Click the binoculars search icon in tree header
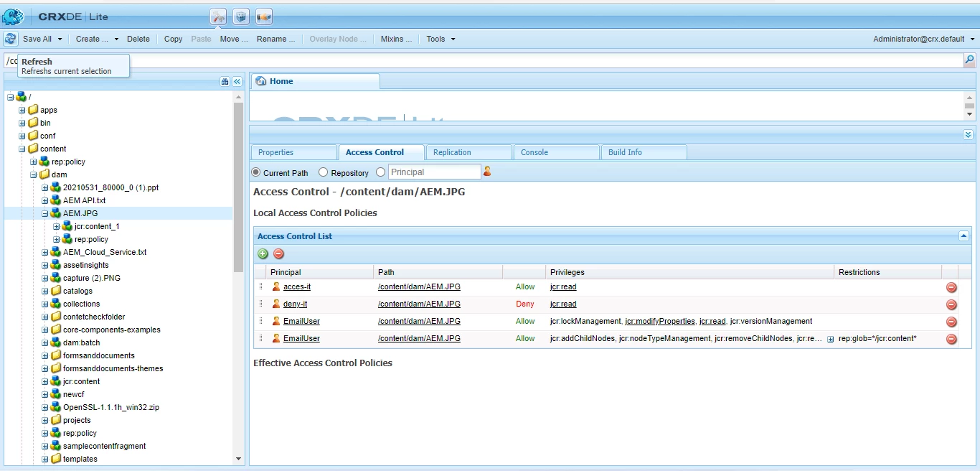Image resolution: width=980 pixels, height=471 pixels. [225, 82]
